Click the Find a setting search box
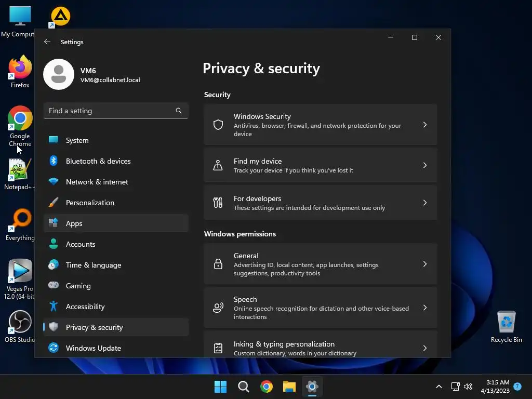This screenshot has width=532, height=399. (x=116, y=111)
